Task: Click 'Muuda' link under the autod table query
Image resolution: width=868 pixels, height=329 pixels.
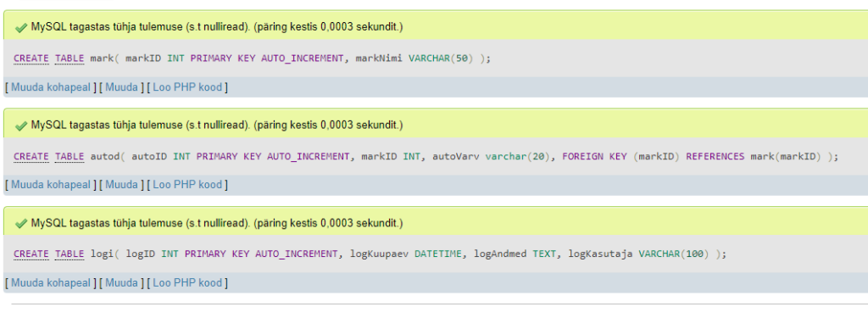Action: tap(121, 185)
